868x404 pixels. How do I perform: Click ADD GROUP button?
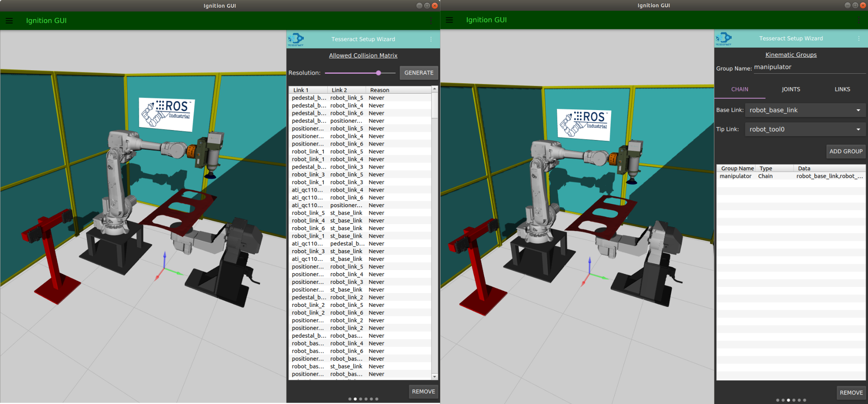[x=846, y=151]
